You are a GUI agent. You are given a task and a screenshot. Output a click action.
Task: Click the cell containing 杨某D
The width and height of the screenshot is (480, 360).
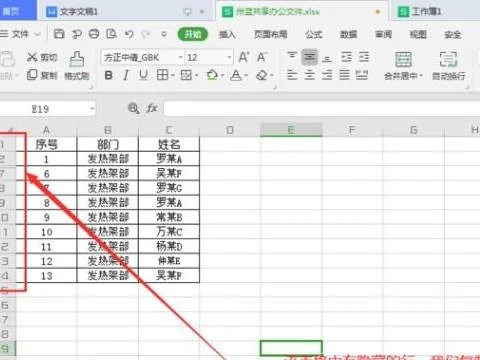pyautogui.click(x=169, y=246)
